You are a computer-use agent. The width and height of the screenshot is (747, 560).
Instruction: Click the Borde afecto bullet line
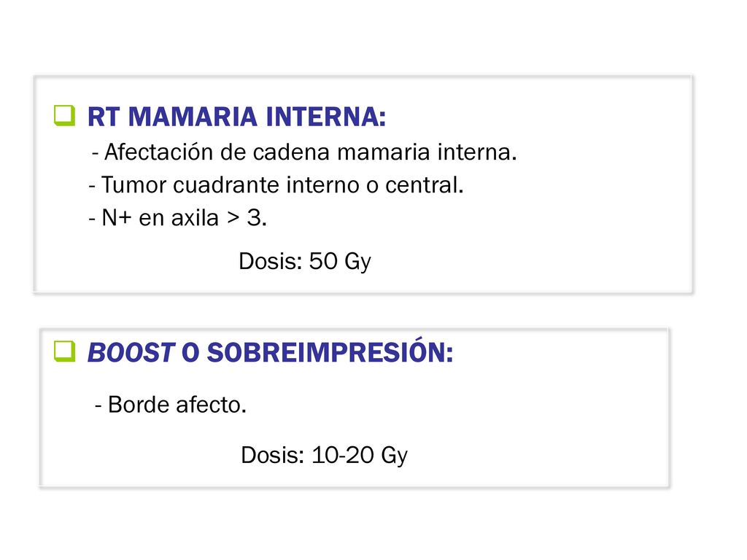click(x=171, y=405)
